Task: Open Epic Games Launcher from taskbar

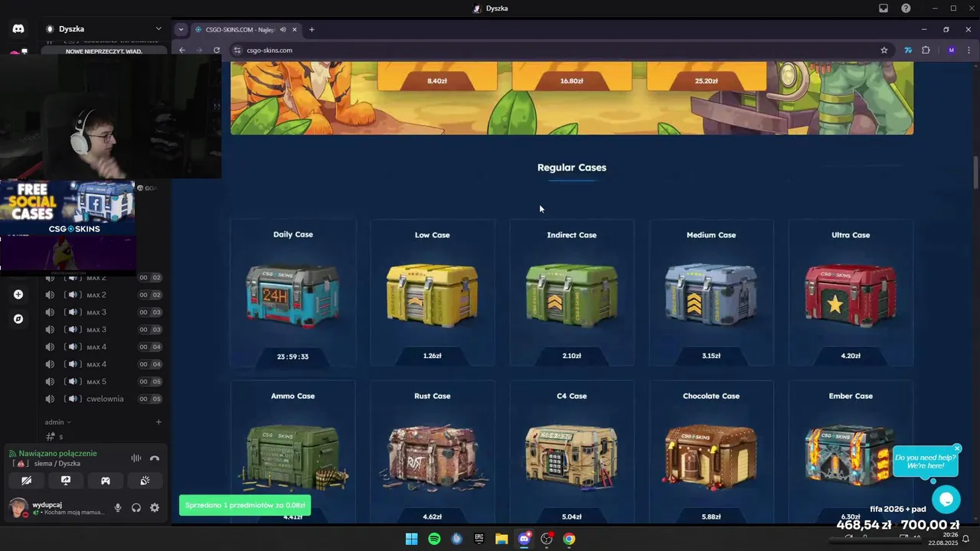Action: (x=479, y=539)
